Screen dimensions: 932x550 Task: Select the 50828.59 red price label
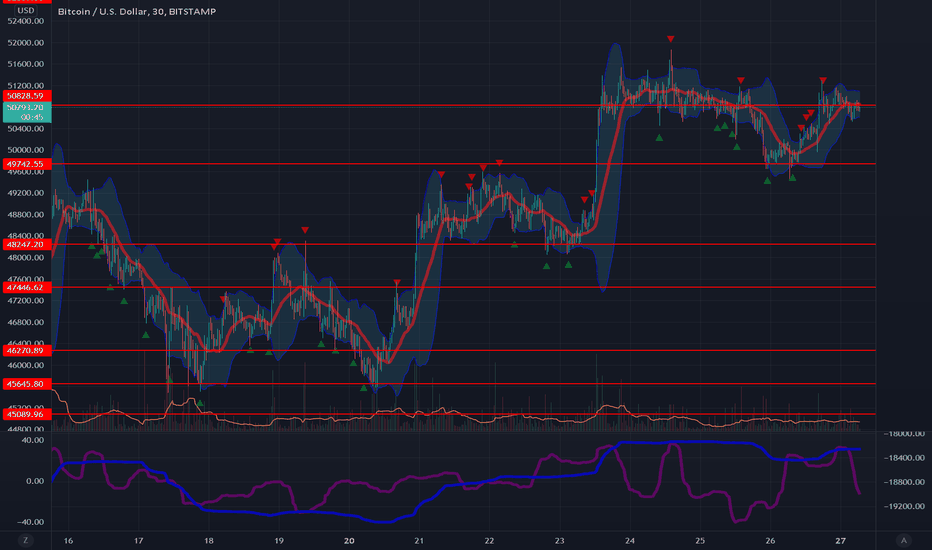click(x=27, y=96)
